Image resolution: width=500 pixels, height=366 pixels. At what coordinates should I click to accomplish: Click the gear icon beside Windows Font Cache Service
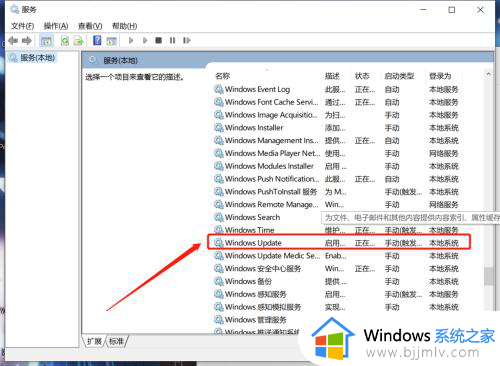click(219, 102)
